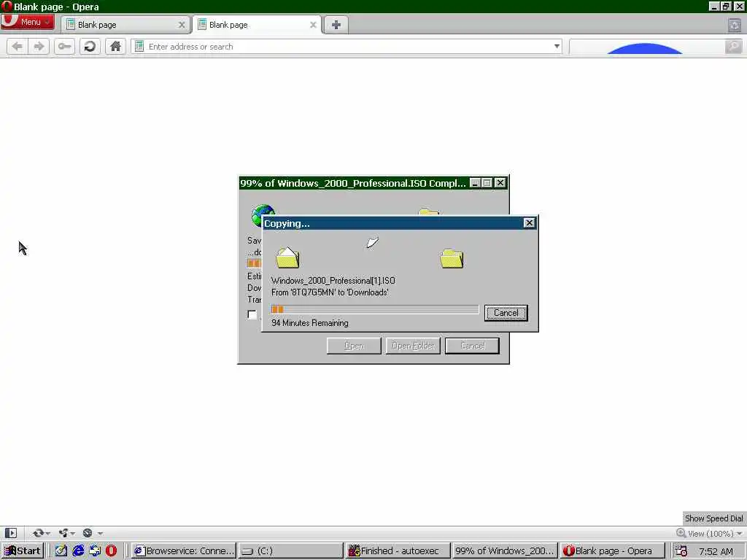747x560 pixels.
Task: Click the search magnifier button
Action: [734, 46]
